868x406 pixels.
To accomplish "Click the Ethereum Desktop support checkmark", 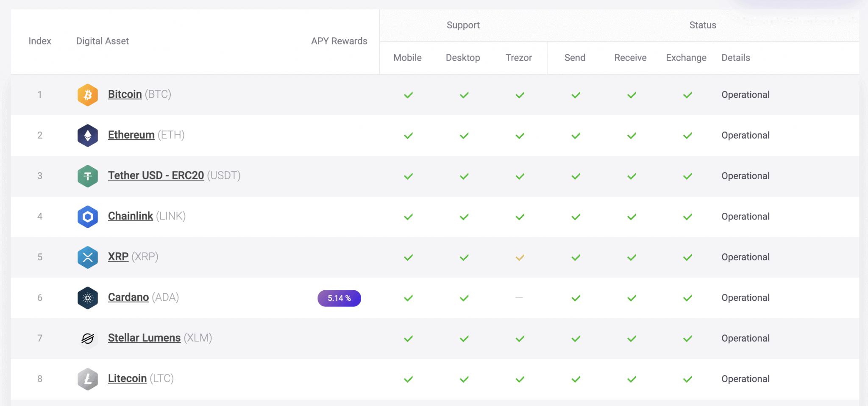I will [x=464, y=136].
